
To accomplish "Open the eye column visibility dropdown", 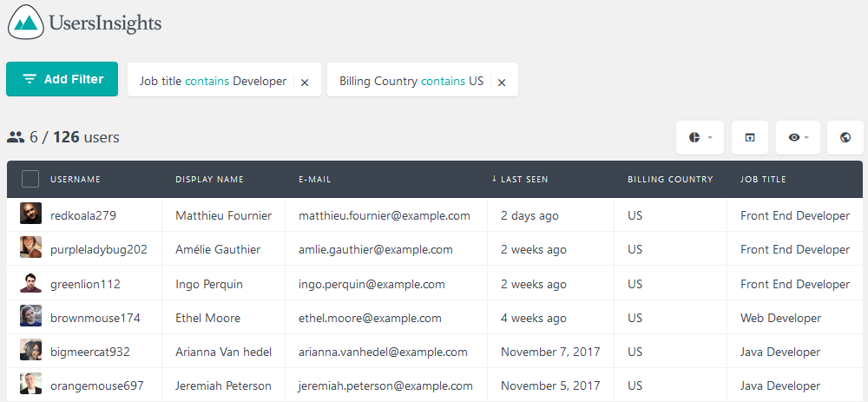I will [x=798, y=137].
